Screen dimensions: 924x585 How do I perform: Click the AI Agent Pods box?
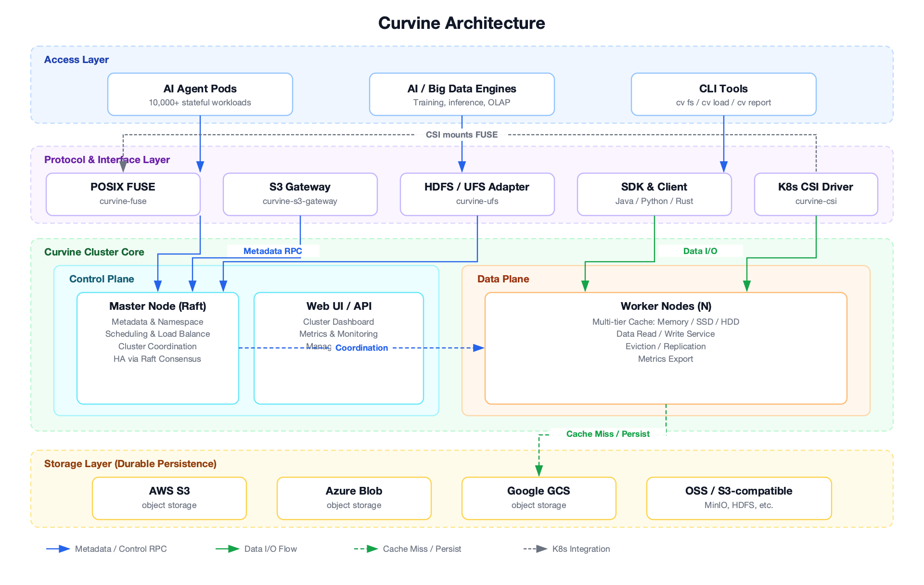pos(200,94)
